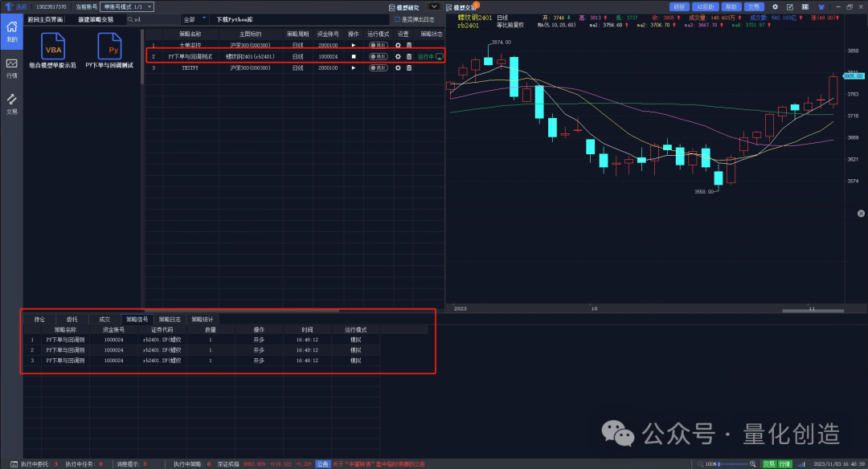Click the 公告 announcement badge
868x469 pixels.
point(322,464)
